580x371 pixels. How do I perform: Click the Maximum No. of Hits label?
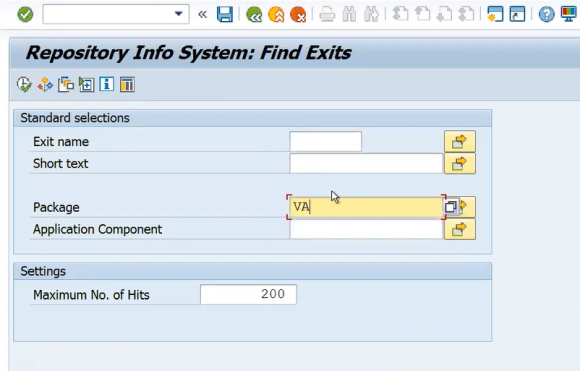click(x=91, y=295)
